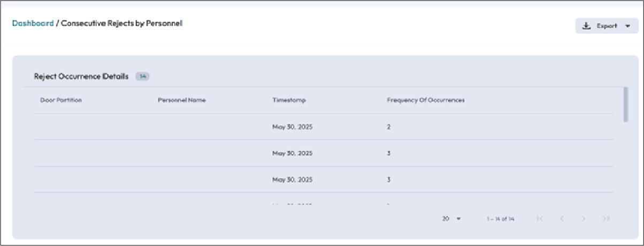Open the Export dropdown arrow

[x=627, y=26]
